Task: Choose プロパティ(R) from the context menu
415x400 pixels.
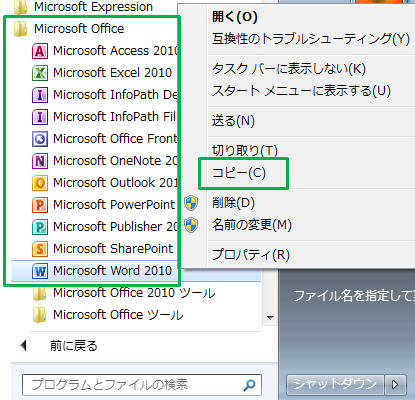Action: 251,255
